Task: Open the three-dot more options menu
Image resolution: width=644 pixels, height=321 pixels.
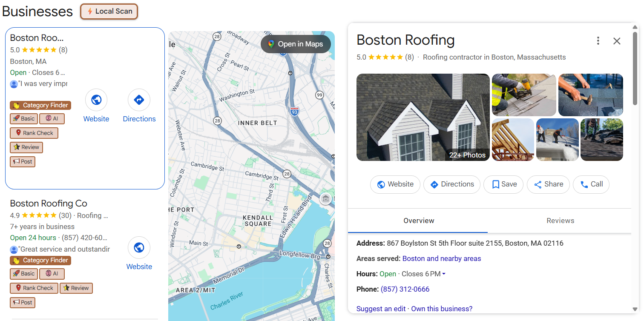Action: coord(598,41)
